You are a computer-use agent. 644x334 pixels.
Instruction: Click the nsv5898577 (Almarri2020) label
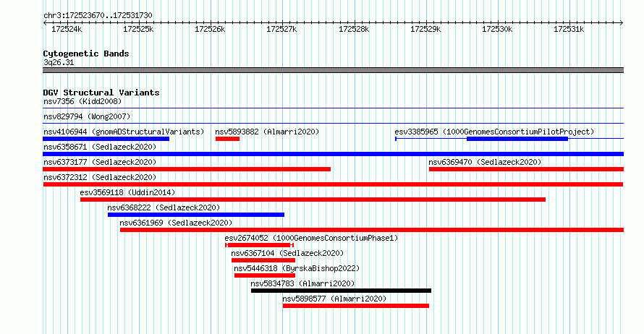point(334,299)
